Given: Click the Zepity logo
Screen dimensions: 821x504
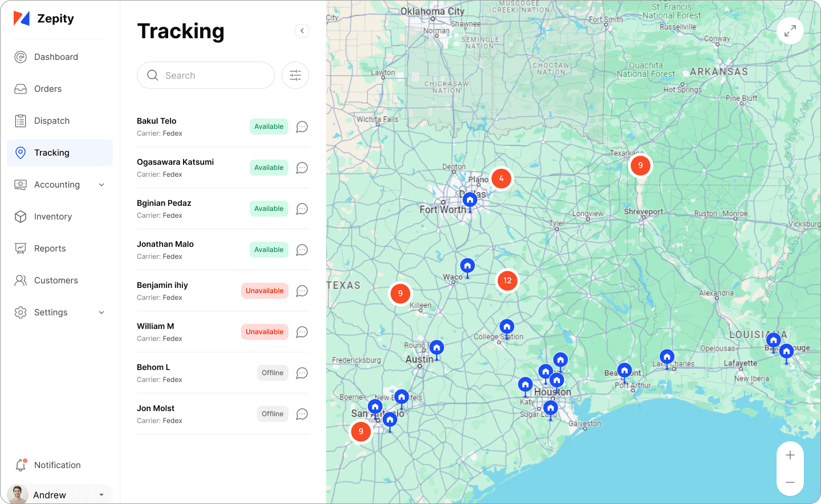Looking at the screenshot, I should click(x=44, y=18).
